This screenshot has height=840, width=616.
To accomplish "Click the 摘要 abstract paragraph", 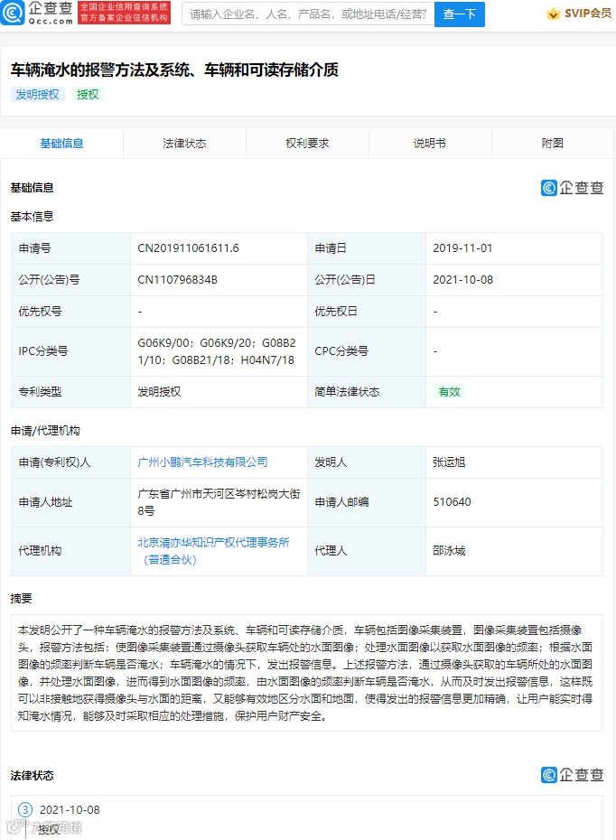I will [x=306, y=673].
